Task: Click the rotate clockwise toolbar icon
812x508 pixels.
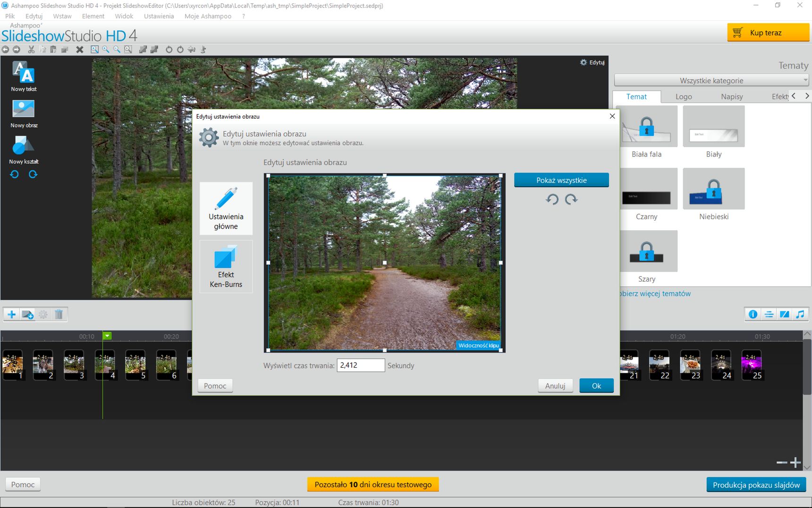Action: [180, 49]
